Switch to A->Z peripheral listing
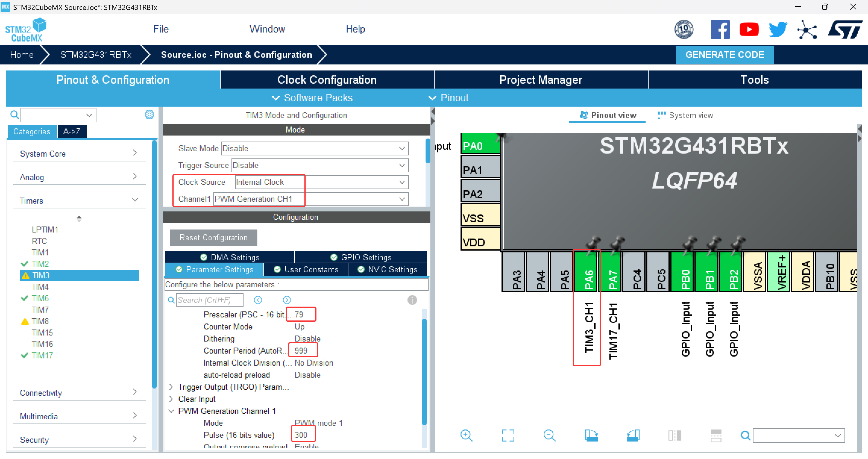 [x=72, y=132]
